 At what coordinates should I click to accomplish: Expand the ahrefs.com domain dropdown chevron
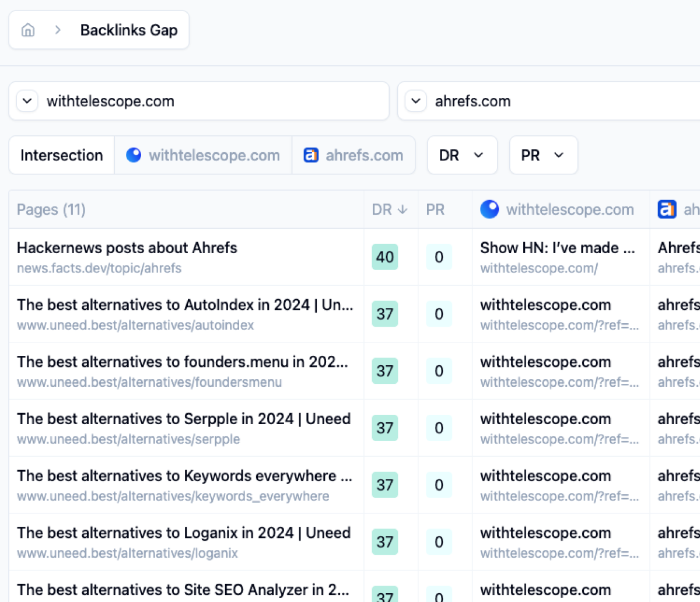click(415, 101)
